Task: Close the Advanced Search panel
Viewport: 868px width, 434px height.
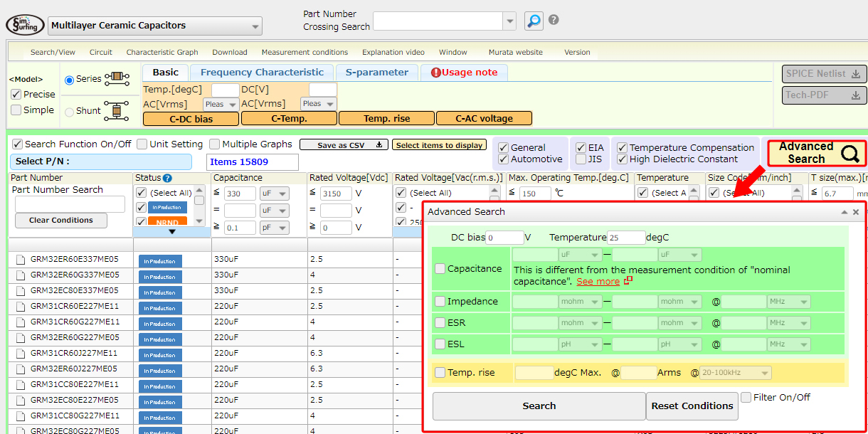Action: pos(856,212)
